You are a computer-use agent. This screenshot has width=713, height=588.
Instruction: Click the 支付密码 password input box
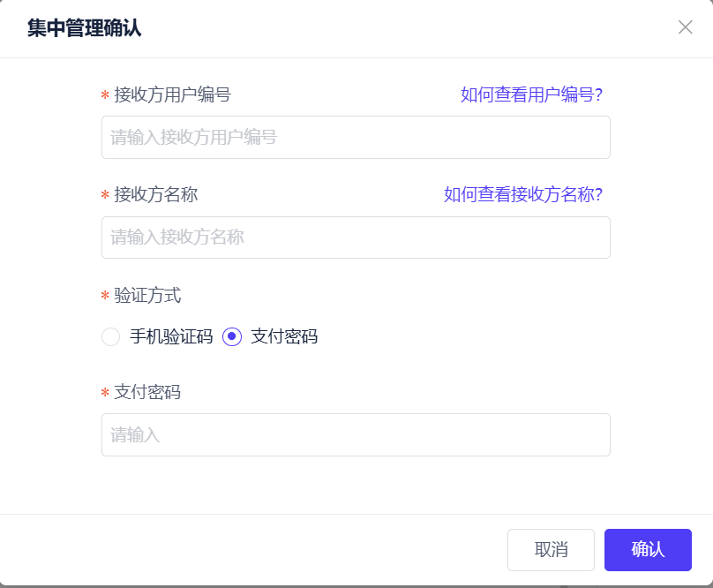point(356,435)
